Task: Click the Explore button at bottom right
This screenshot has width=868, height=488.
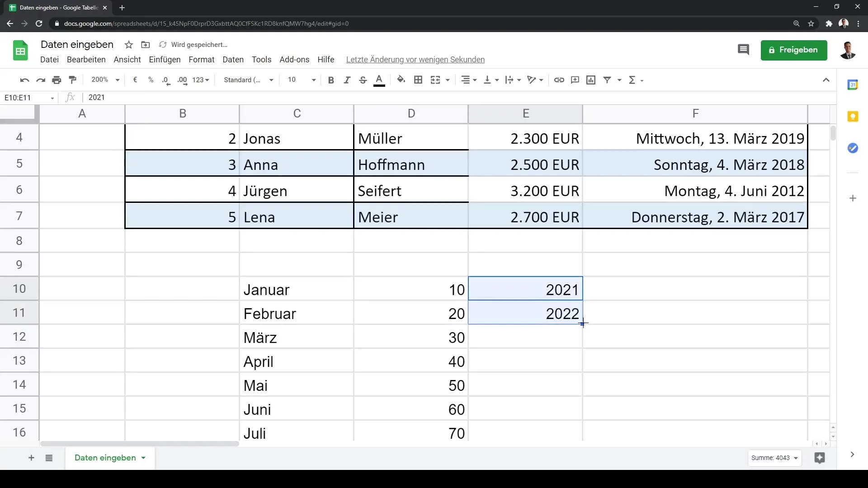Action: pos(820,458)
